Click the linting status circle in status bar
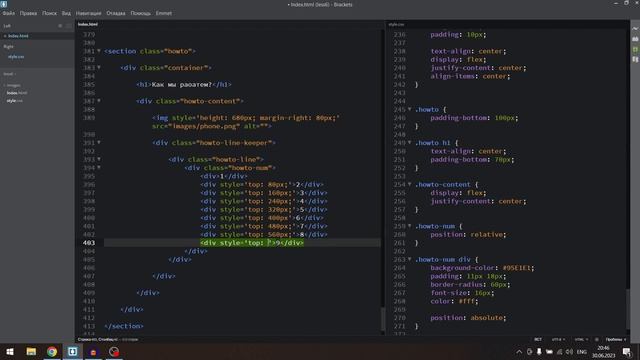 pyautogui.click(x=597, y=339)
